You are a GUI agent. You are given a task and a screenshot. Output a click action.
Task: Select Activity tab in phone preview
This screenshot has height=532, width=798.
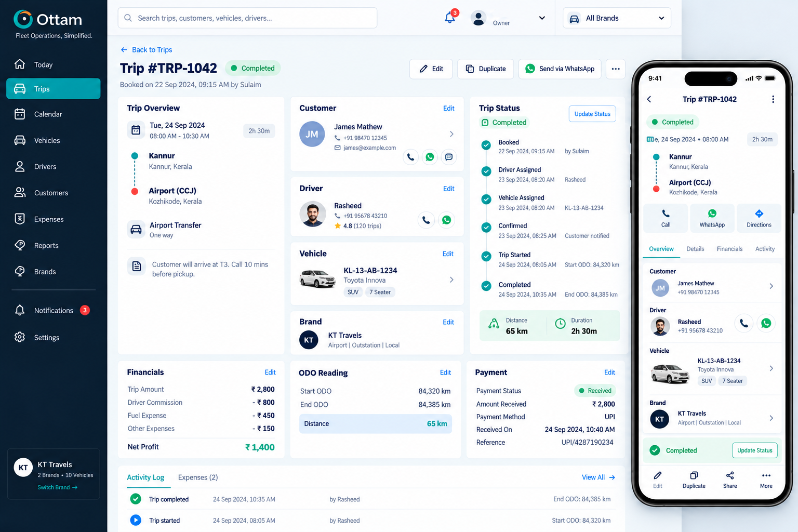click(765, 249)
